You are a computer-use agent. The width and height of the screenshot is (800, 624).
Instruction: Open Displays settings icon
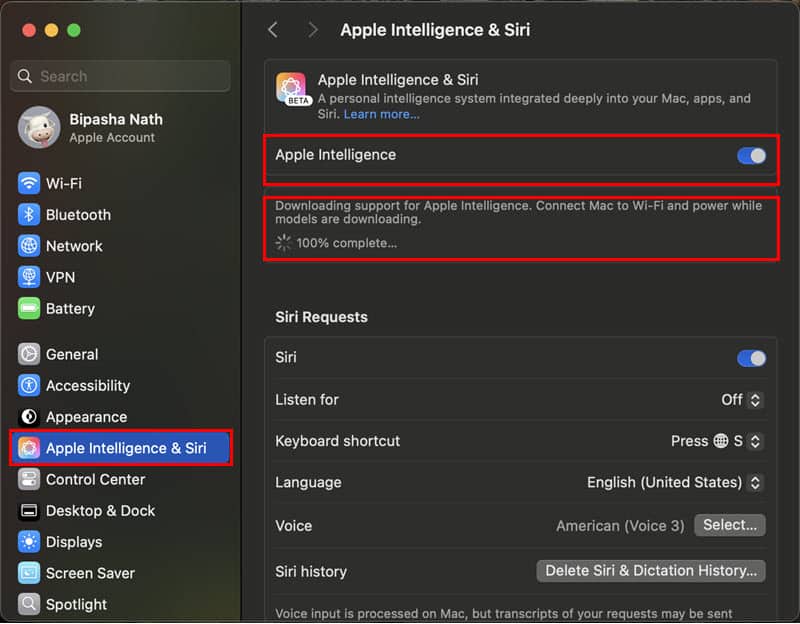29,542
